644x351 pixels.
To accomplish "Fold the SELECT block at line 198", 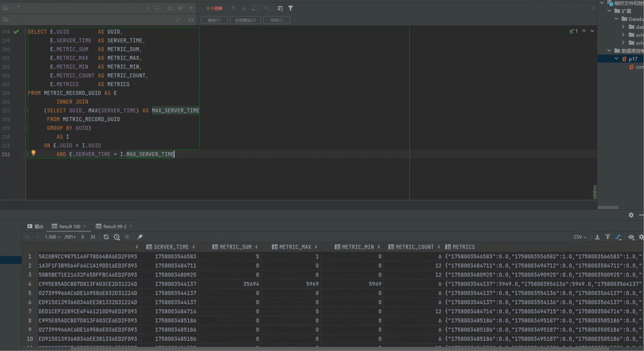I will [25, 32].
